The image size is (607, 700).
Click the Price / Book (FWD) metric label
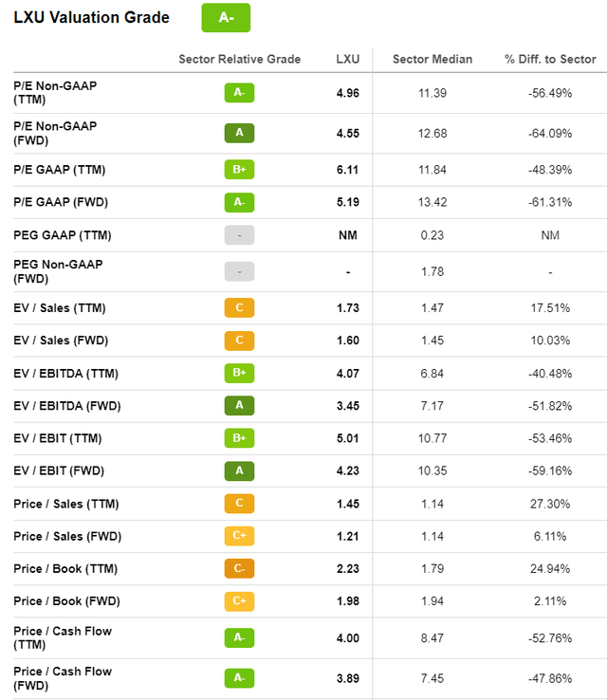tap(67, 601)
